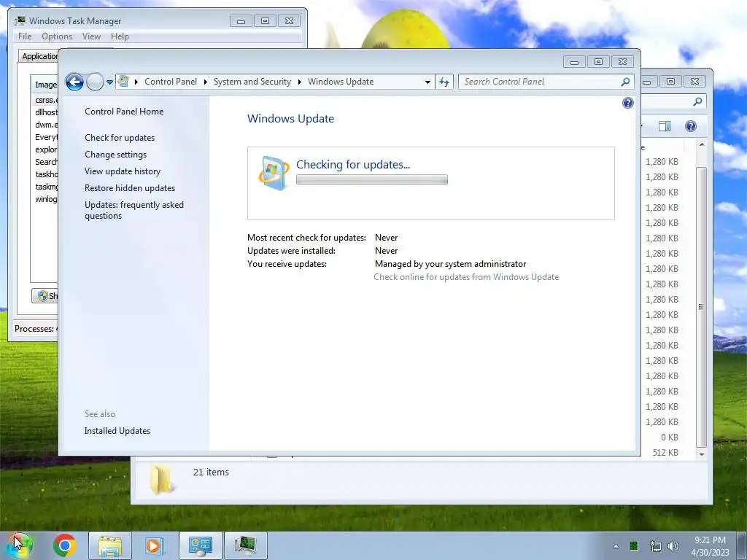747x560 pixels.
Task: Select winlogon process row in Task Manager
Action: click(46, 199)
